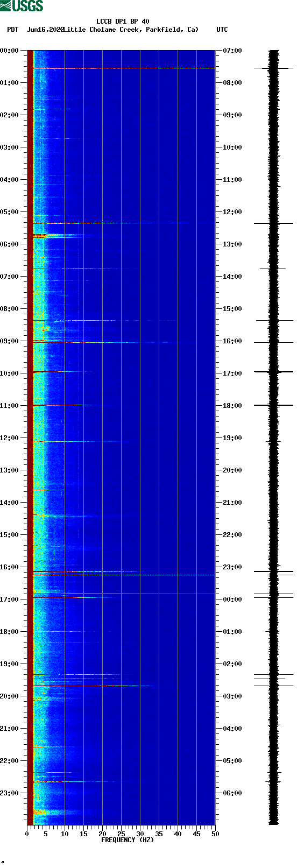Click the 00:00 UTC time label
The width and height of the screenshot is (297, 868).
pos(232,599)
